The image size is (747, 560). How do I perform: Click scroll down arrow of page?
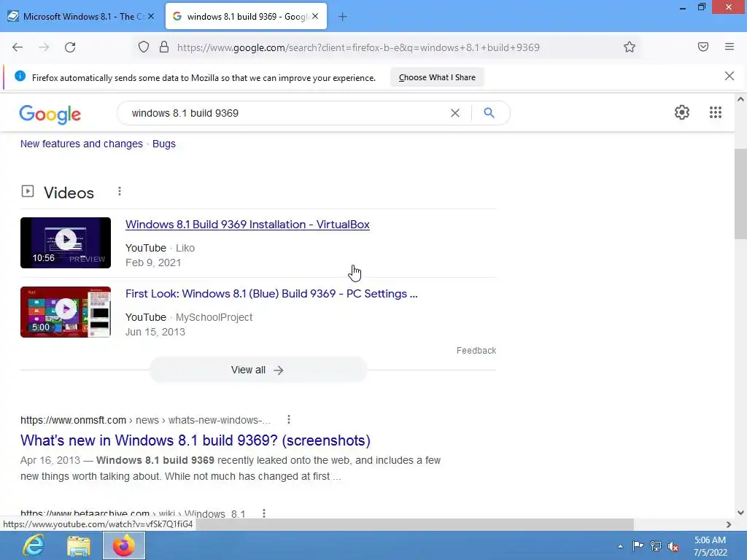tap(740, 513)
